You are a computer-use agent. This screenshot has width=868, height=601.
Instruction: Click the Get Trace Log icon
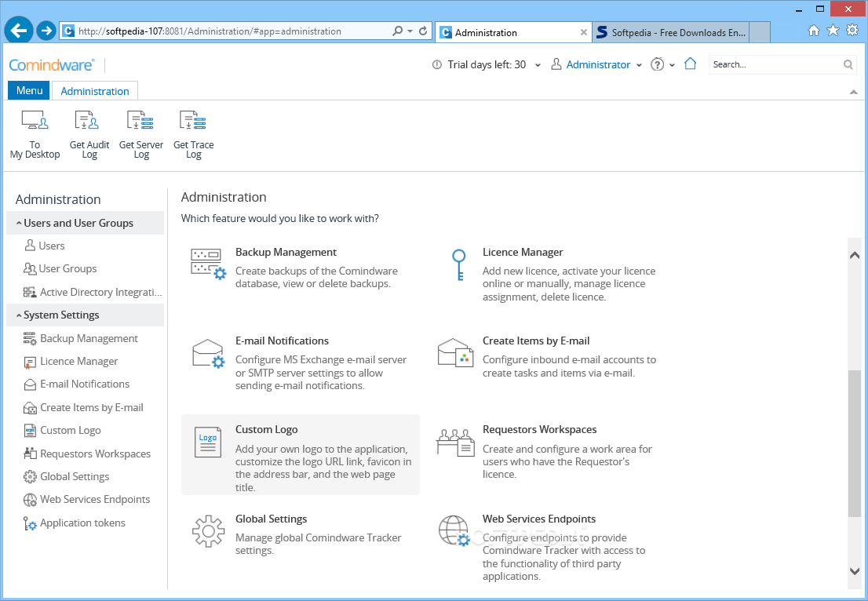(193, 119)
